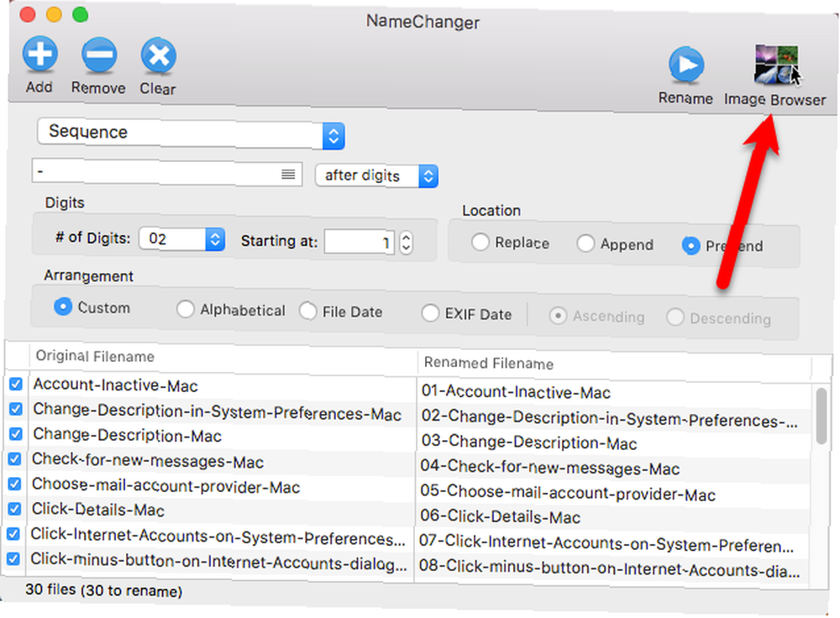Open the Image Browser

(776, 65)
